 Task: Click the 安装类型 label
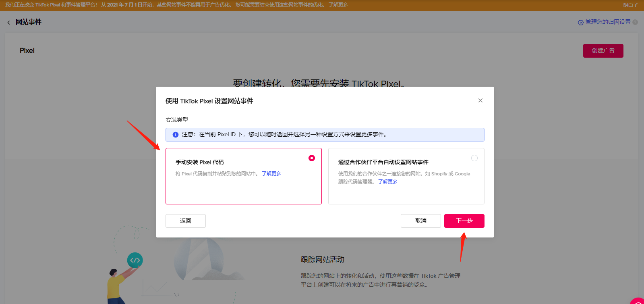point(177,120)
